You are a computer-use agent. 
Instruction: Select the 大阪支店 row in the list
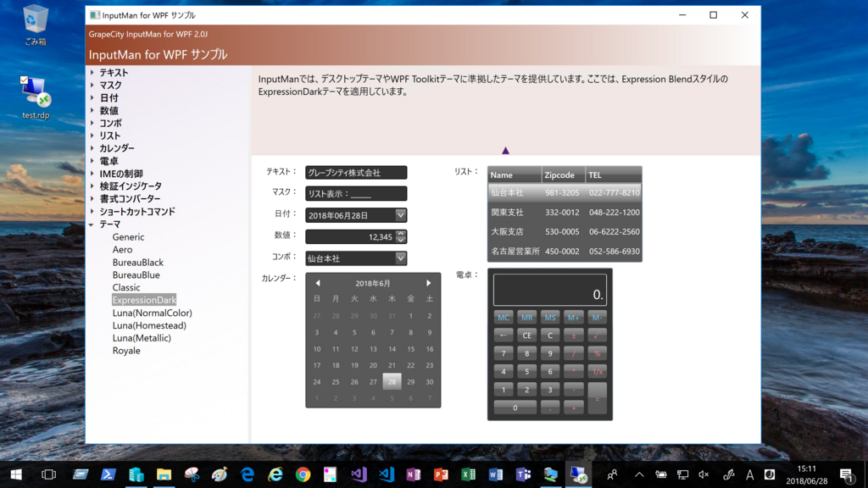565,232
